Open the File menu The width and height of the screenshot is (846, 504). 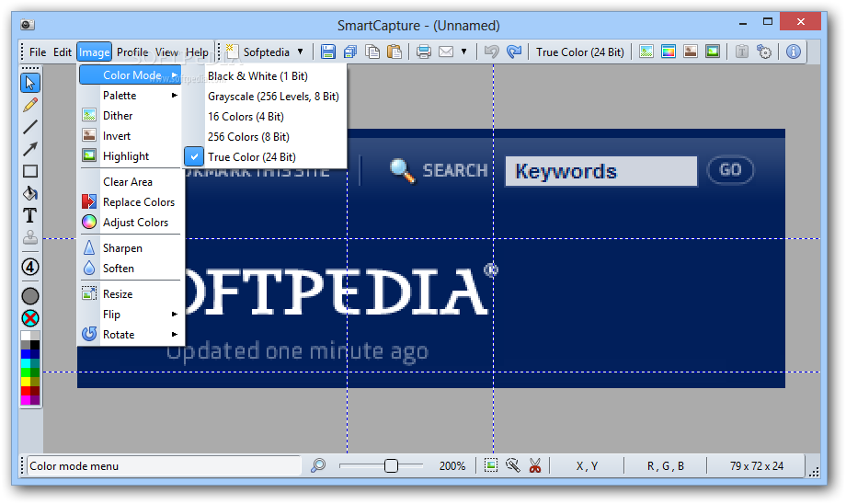[38, 52]
